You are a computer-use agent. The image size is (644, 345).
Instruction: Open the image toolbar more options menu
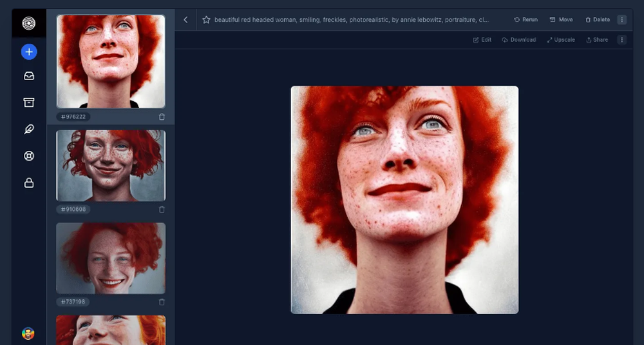[622, 40]
